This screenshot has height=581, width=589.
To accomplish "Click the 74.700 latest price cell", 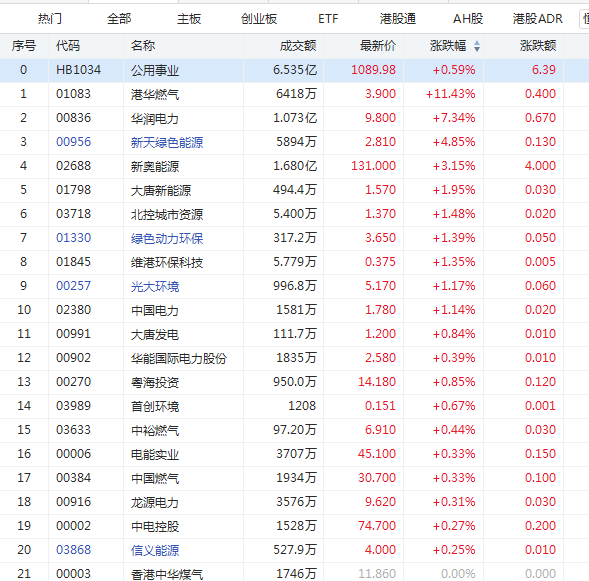I will tap(377, 526).
